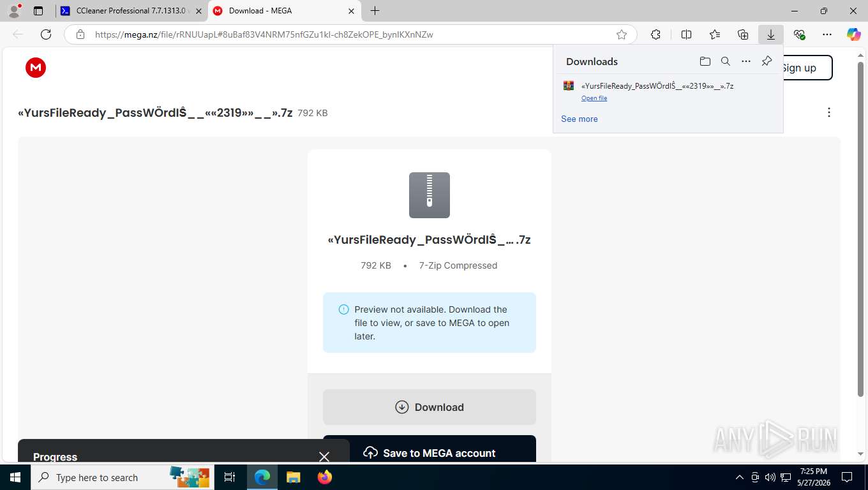This screenshot has height=490, width=868.
Task: Open the volume control icon
Action: [770, 477]
